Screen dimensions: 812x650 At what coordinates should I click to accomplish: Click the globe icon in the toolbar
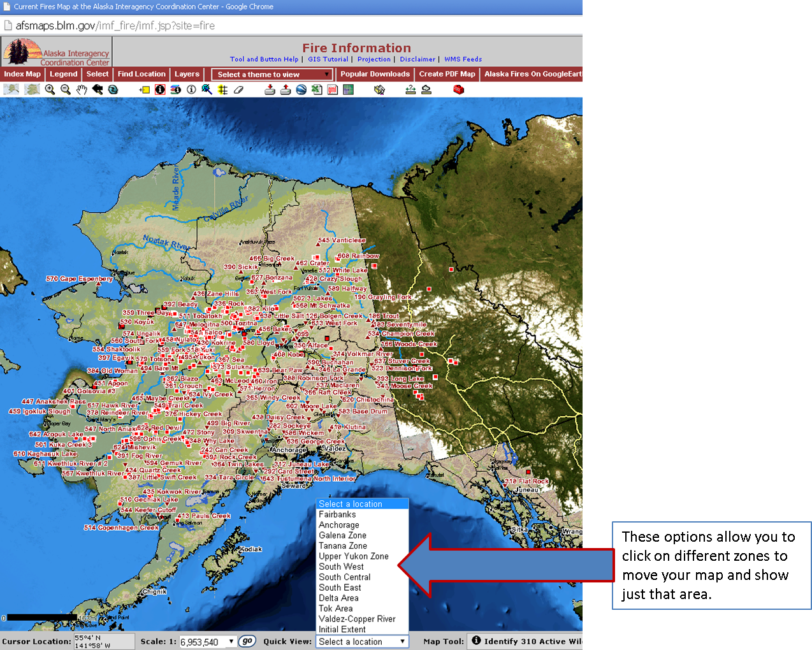point(301,90)
